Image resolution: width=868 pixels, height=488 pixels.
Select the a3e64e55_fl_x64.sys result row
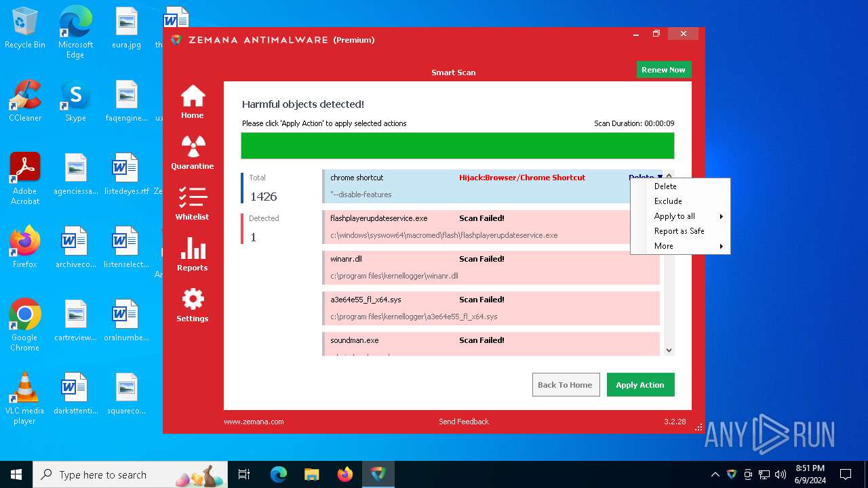pos(491,308)
